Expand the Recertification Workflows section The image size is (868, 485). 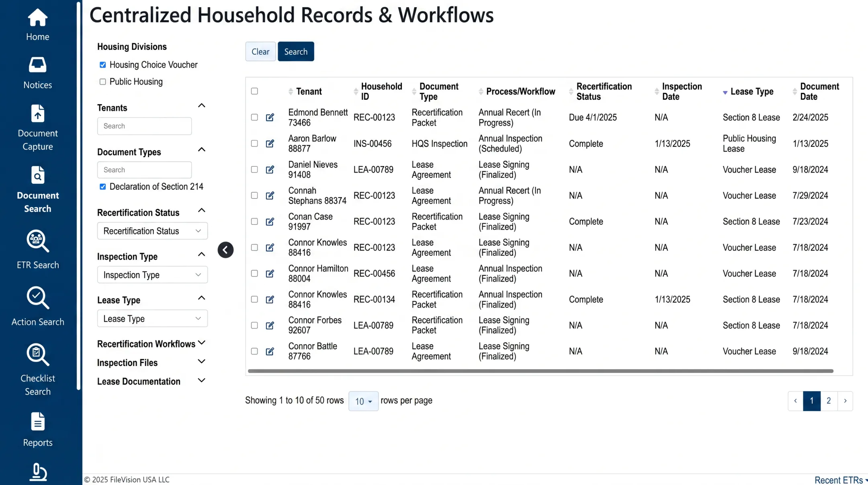click(x=202, y=343)
